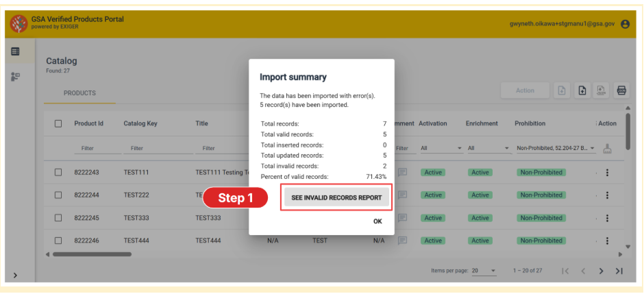Open the comment icon for row 8222246
Screen dimensions: 644x294
pyautogui.click(x=402, y=241)
